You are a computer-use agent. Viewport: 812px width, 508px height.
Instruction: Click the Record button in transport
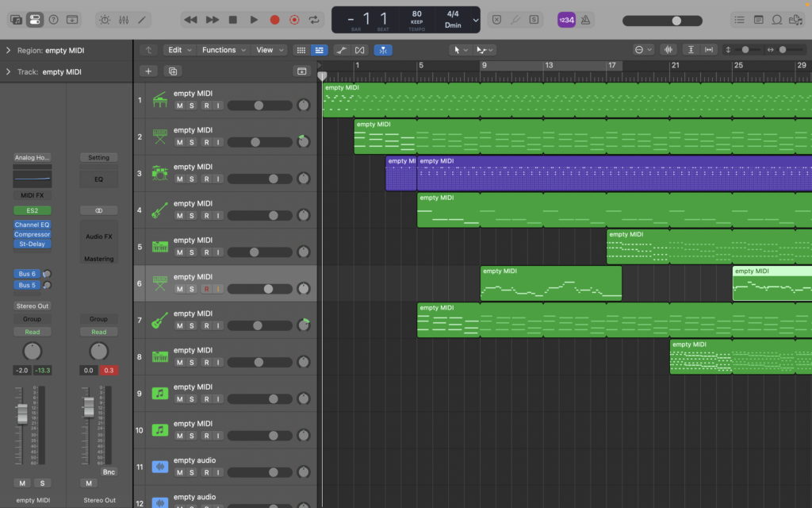pyautogui.click(x=274, y=19)
